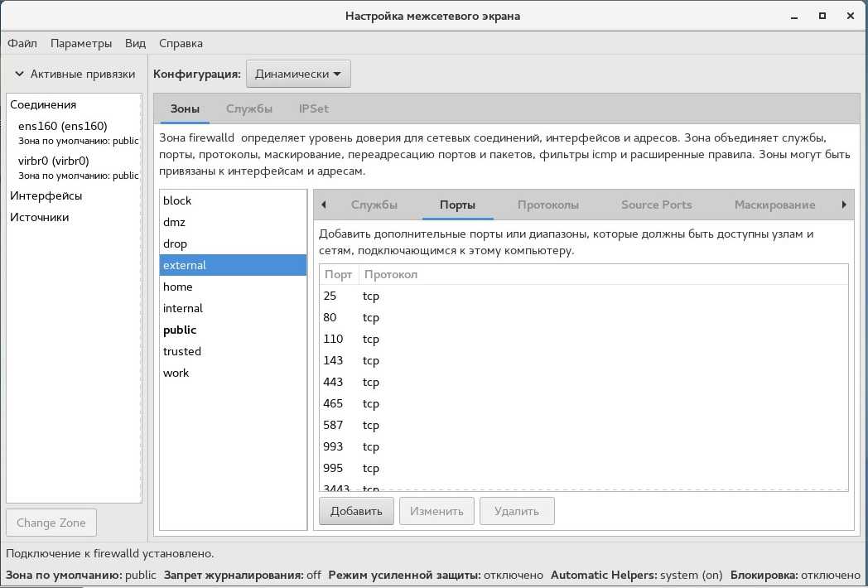Open the Параметры menu

click(x=81, y=43)
